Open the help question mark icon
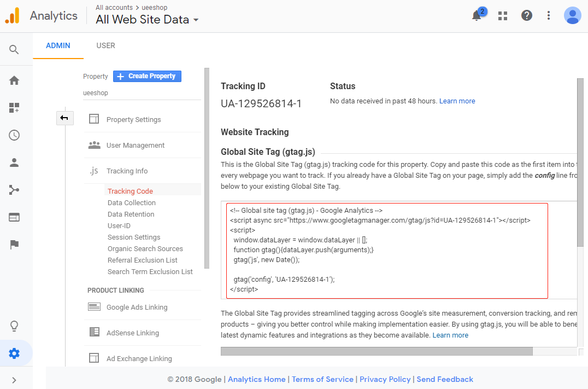588x389 pixels. [x=526, y=15]
